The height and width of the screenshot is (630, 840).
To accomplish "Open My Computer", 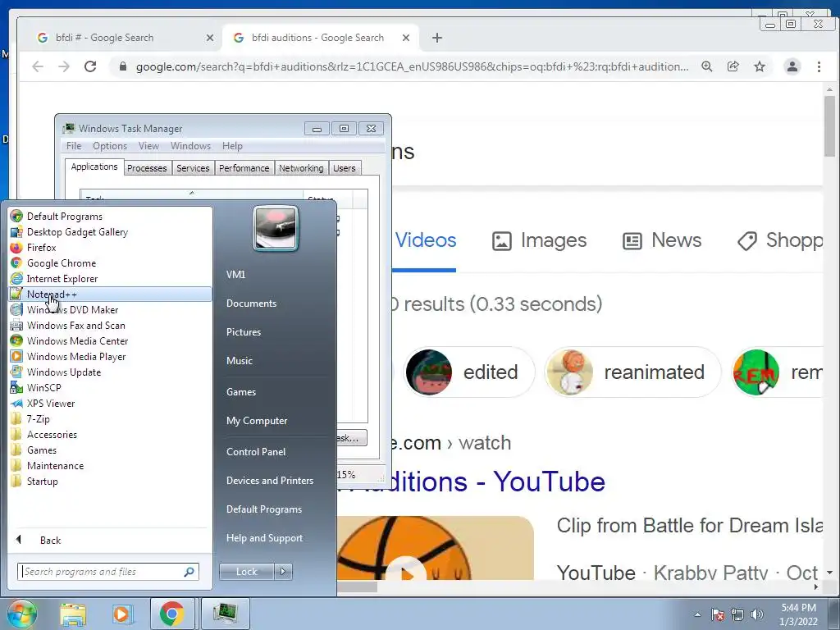I will tap(257, 421).
